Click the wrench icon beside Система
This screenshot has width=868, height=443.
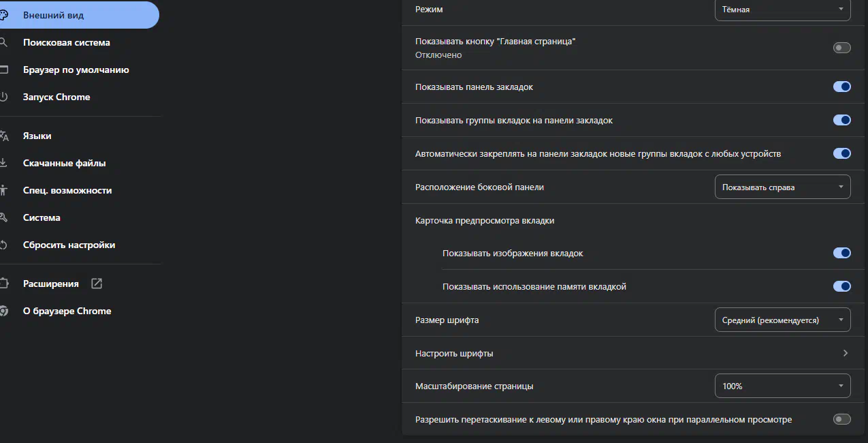(x=3, y=217)
